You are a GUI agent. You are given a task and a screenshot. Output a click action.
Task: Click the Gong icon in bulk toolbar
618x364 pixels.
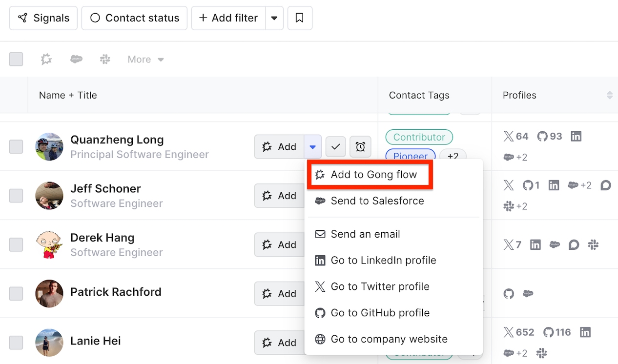coord(46,60)
